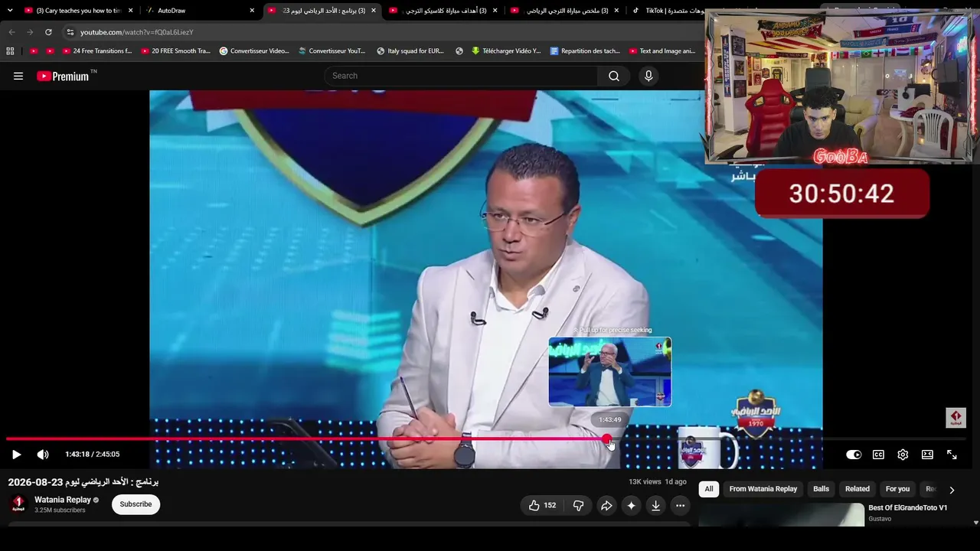The width and height of the screenshot is (980, 551).
Task: Show more chips with right chevron
Action: (x=952, y=490)
